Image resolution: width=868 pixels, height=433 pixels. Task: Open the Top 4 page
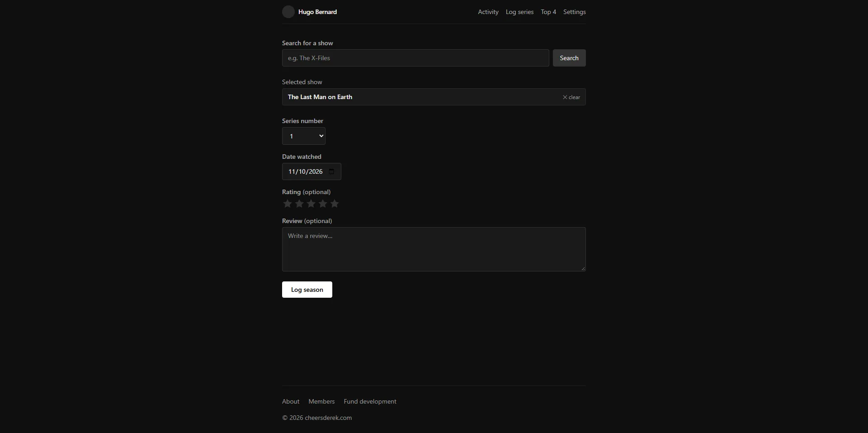pyautogui.click(x=548, y=12)
